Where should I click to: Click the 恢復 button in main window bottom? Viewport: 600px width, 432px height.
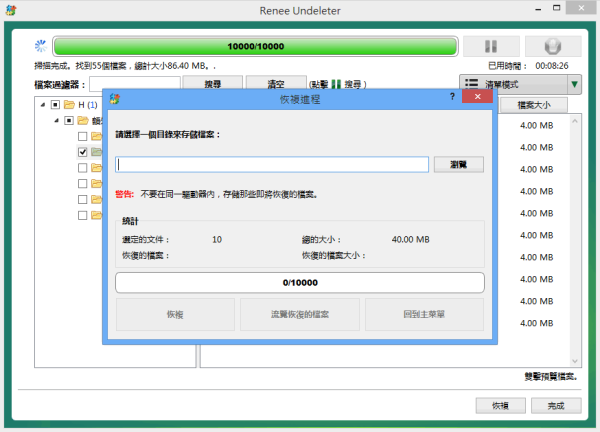501,406
